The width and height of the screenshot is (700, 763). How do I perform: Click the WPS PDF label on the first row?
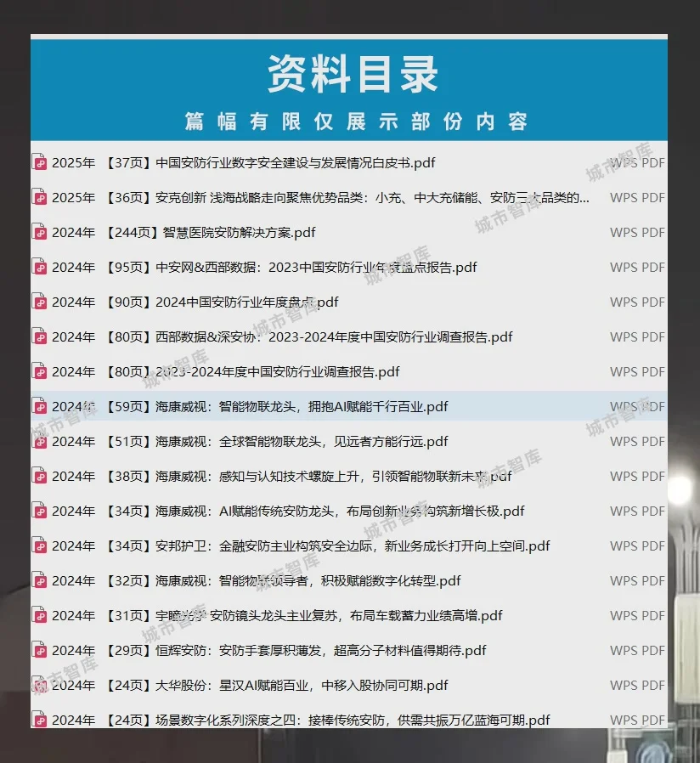635,162
